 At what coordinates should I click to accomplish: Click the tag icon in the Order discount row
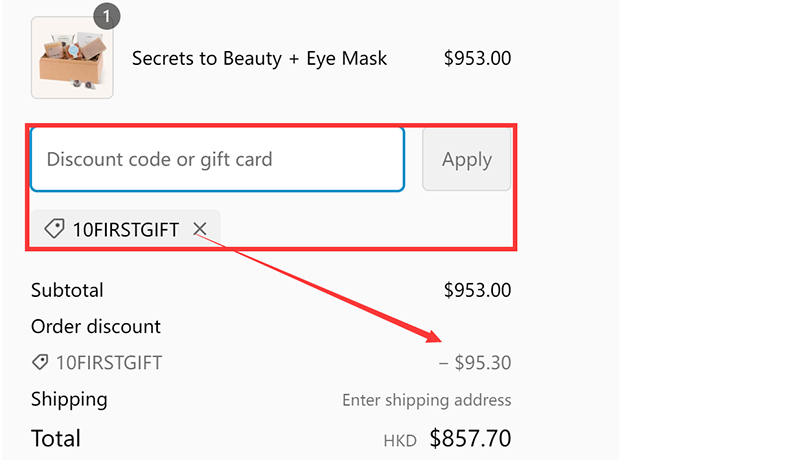(x=40, y=363)
